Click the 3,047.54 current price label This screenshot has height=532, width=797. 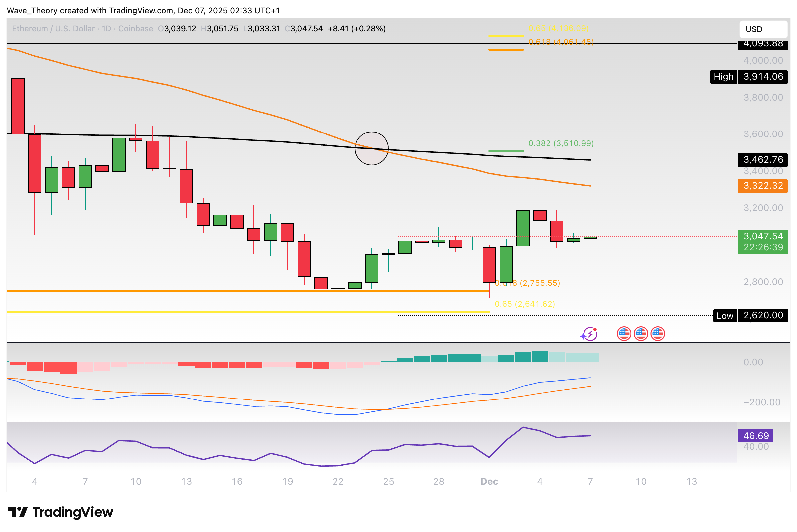[x=763, y=236]
